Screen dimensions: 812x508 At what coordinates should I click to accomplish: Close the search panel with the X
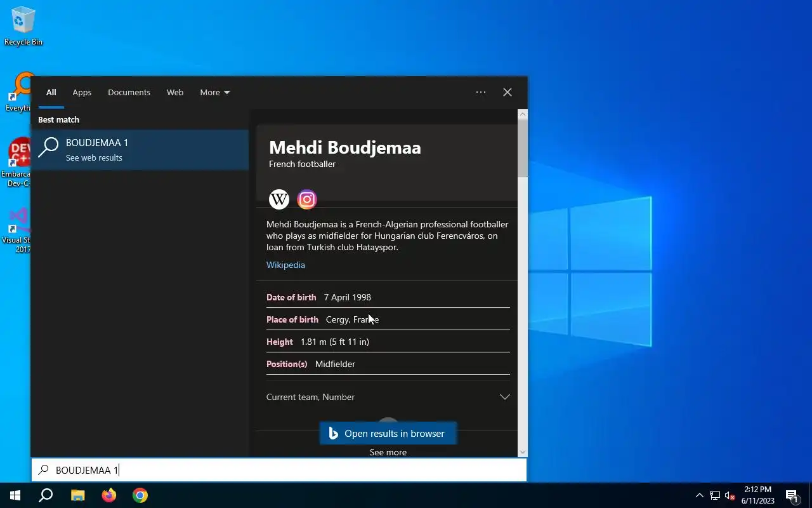(x=507, y=92)
